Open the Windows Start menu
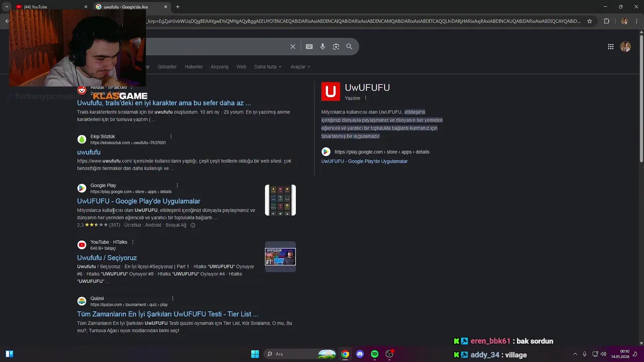This screenshot has height=362, width=644. (x=255, y=354)
